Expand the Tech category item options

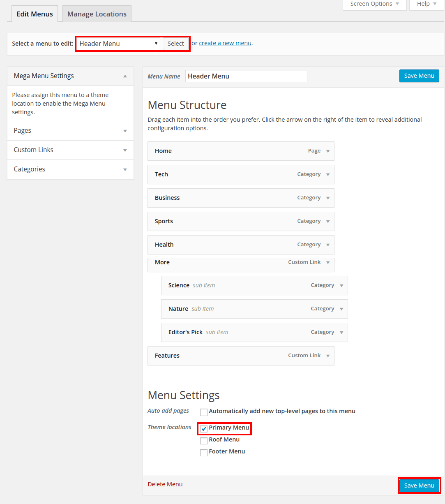pyautogui.click(x=327, y=174)
